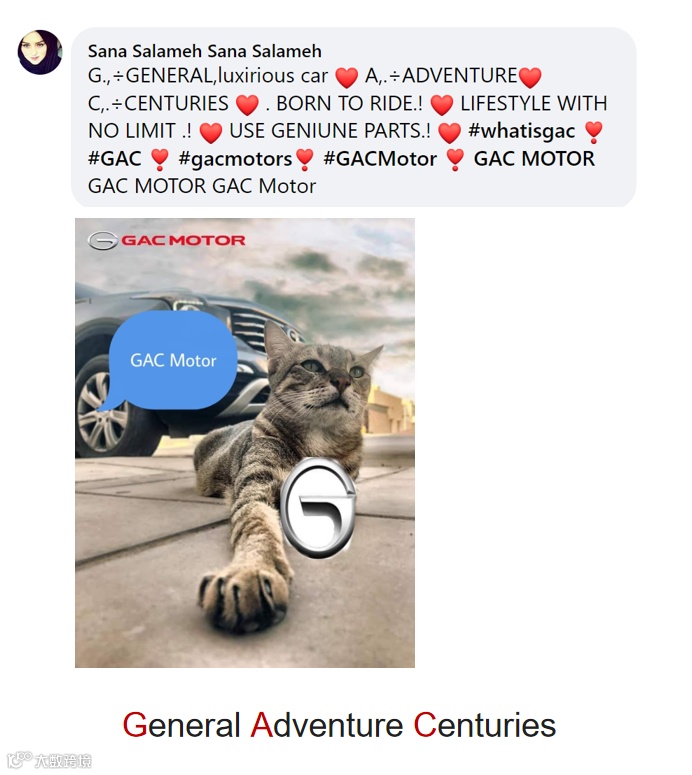Click the commenter name Sana Salameh
Viewport: 692px width, 775px height.
(205, 51)
